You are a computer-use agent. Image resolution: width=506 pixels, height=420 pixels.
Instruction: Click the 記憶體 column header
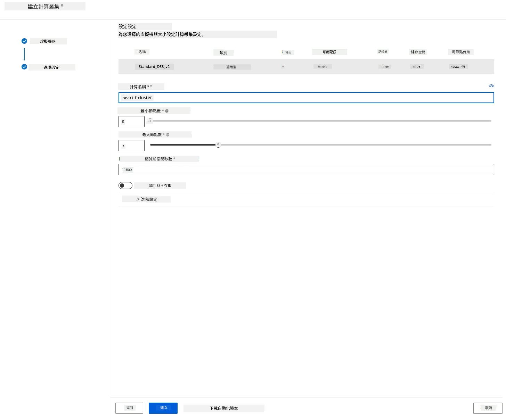[x=383, y=52]
